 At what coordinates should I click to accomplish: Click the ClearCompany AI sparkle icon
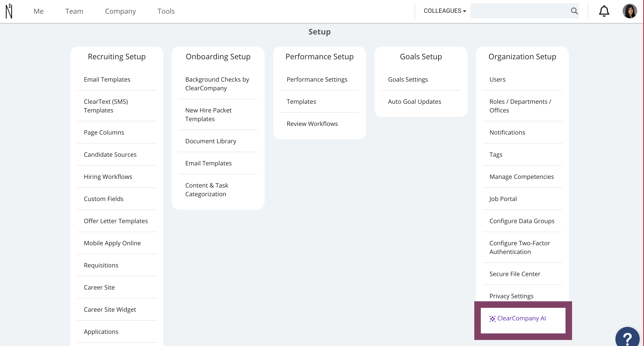pyautogui.click(x=492, y=318)
